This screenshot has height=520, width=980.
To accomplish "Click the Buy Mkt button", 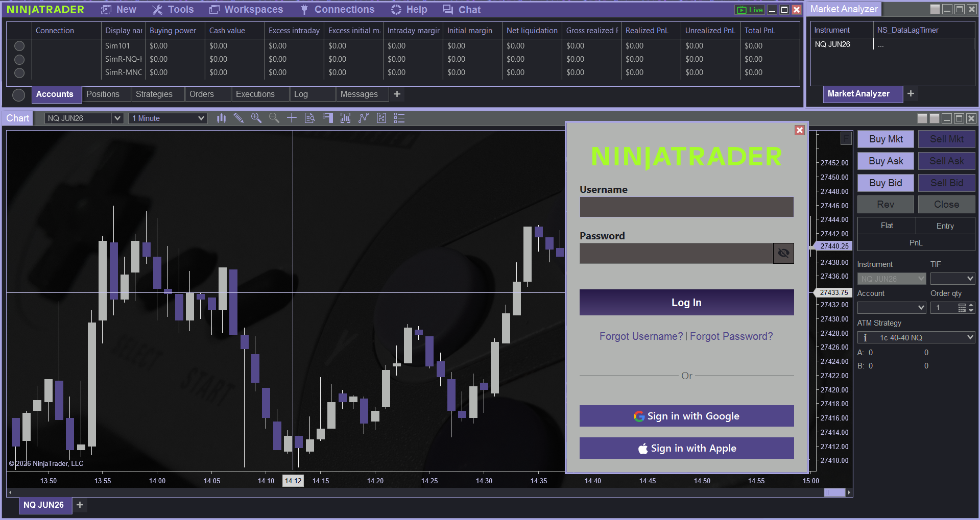I will click(x=886, y=139).
